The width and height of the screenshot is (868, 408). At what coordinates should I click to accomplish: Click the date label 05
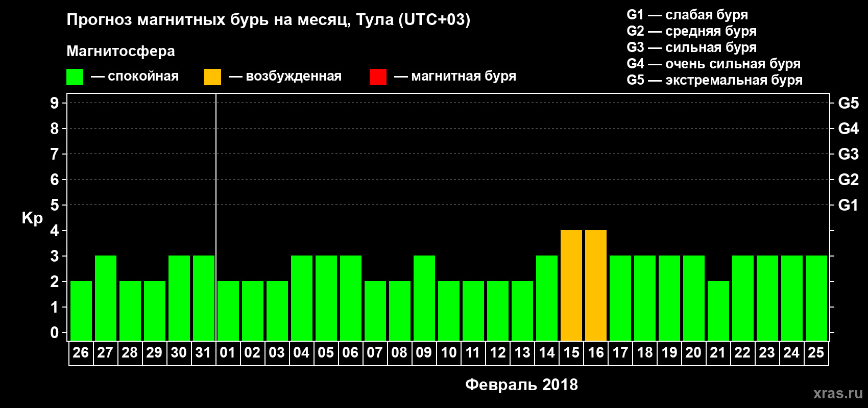326,352
